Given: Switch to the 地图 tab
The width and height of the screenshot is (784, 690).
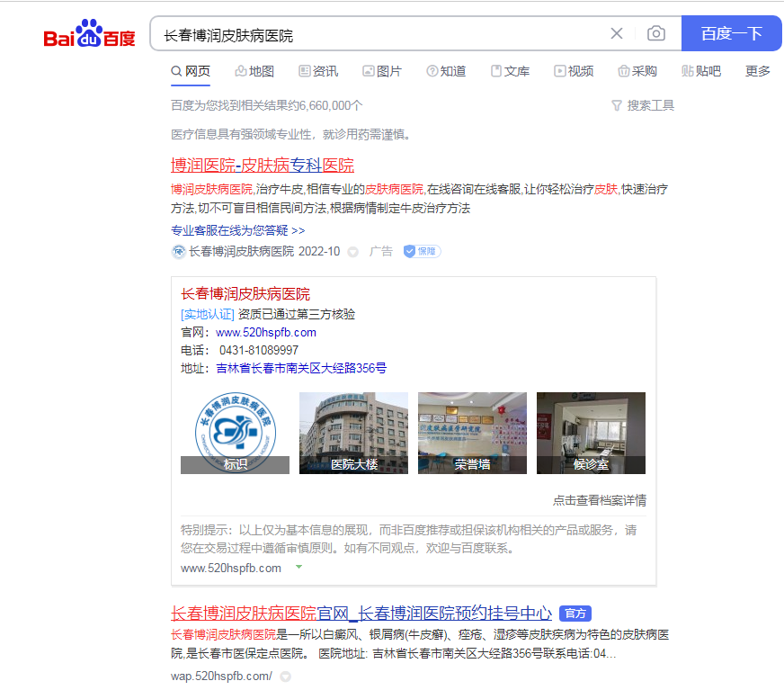Looking at the screenshot, I should tap(254, 72).
